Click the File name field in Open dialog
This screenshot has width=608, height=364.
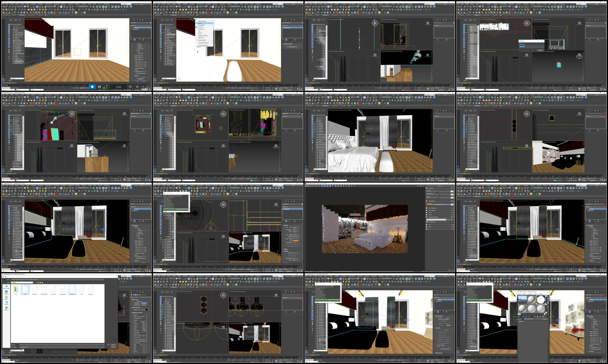(62, 345)
